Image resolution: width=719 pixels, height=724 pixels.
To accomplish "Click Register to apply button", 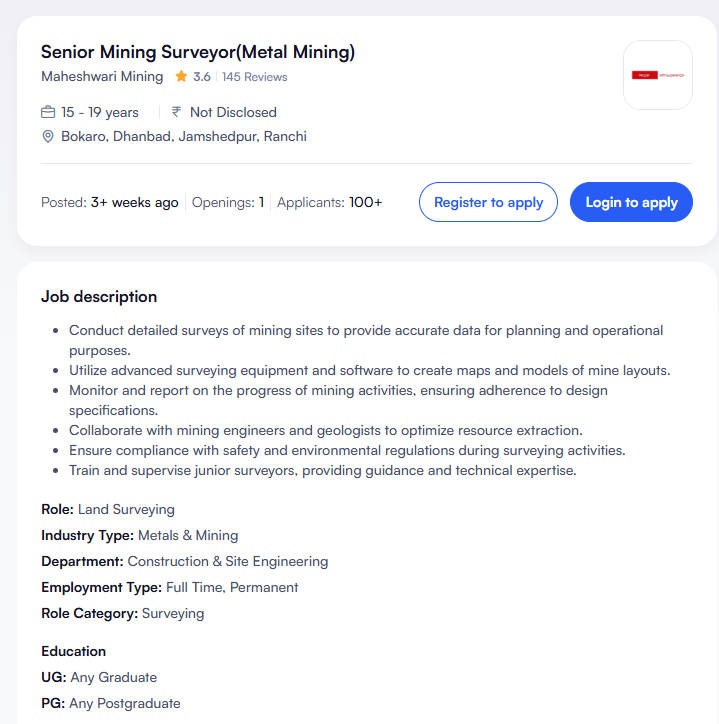I will tap(488, 202).
